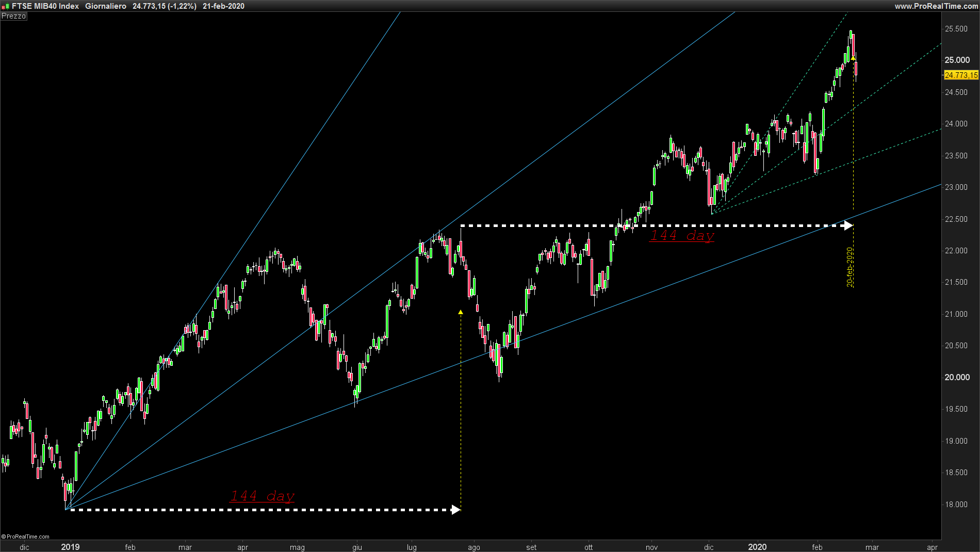980x552 pixels.
Task: Click the 23.000 price axis label
Action: point(956,187)
